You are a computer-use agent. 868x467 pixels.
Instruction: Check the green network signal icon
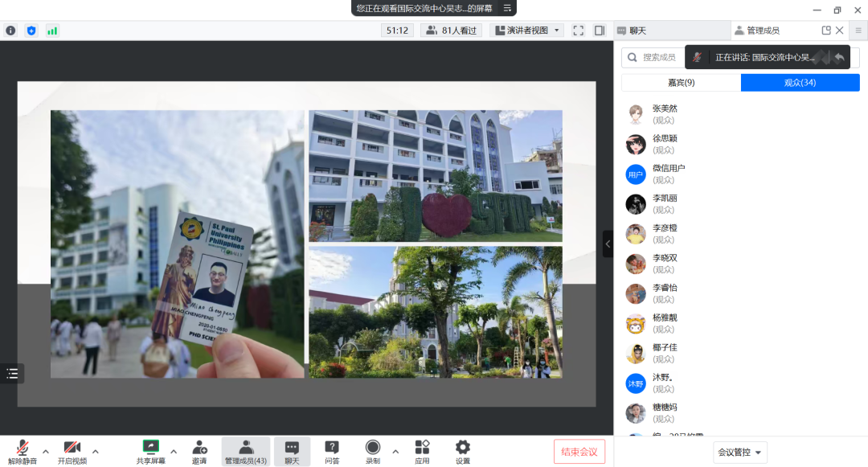(52, 31)
